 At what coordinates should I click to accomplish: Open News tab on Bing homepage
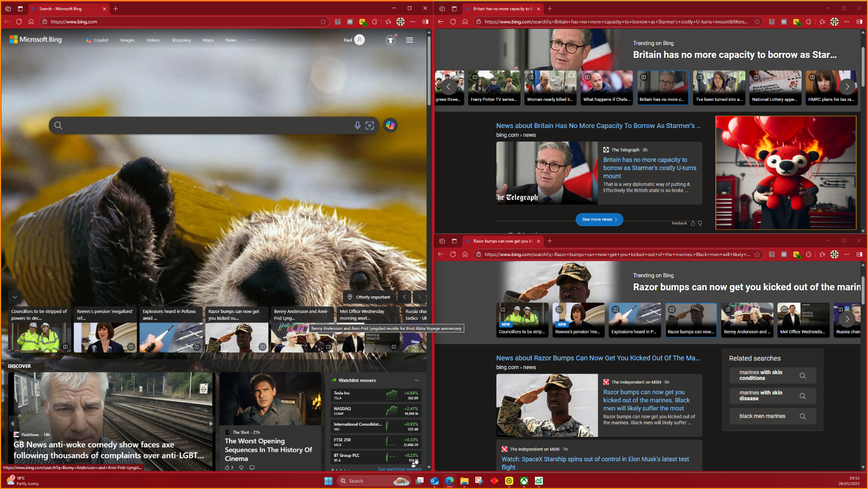click(231, 40)
